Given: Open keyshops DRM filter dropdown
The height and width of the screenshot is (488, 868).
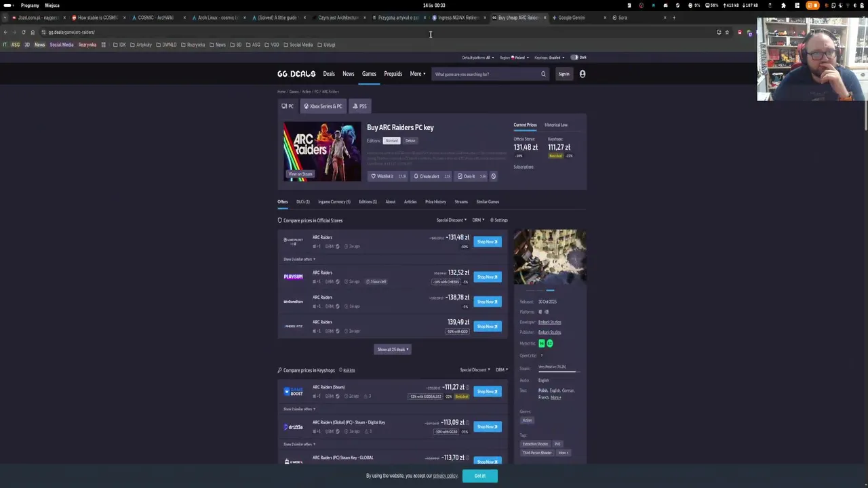Looking at the screenshot, I should [502, 370].
